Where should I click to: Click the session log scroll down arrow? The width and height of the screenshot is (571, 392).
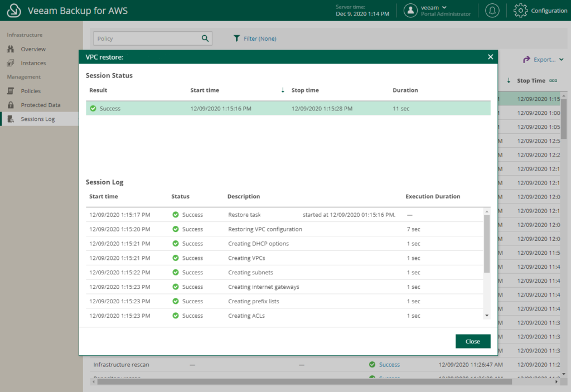coord(487,316)
